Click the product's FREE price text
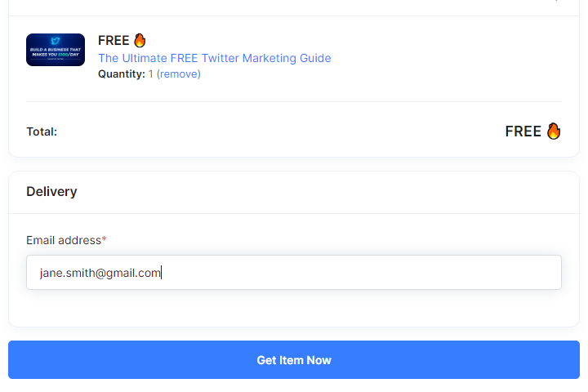The width and height of the screenshot is (588, 392). (114, 40)
